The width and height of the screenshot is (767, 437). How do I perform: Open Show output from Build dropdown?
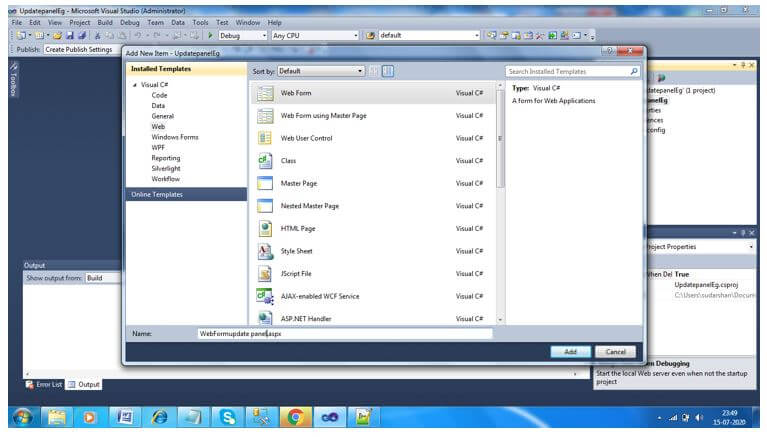[x=103, y=278]
